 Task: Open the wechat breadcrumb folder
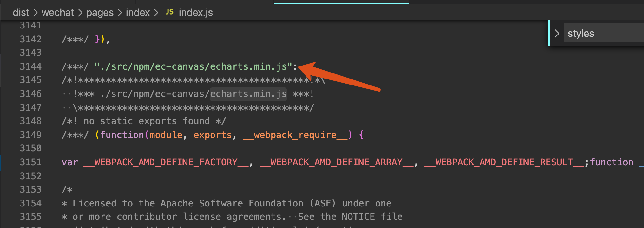pos(58,13)
